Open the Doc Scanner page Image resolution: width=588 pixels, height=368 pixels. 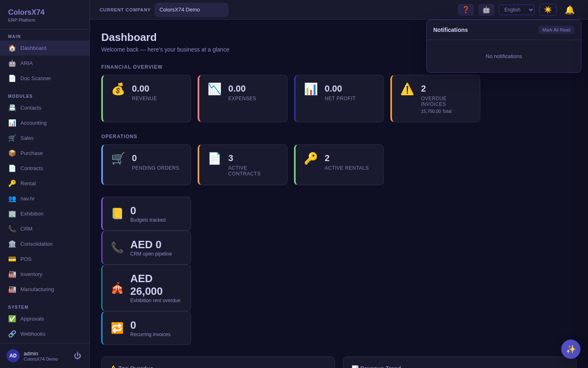click(x=45, y=78)
